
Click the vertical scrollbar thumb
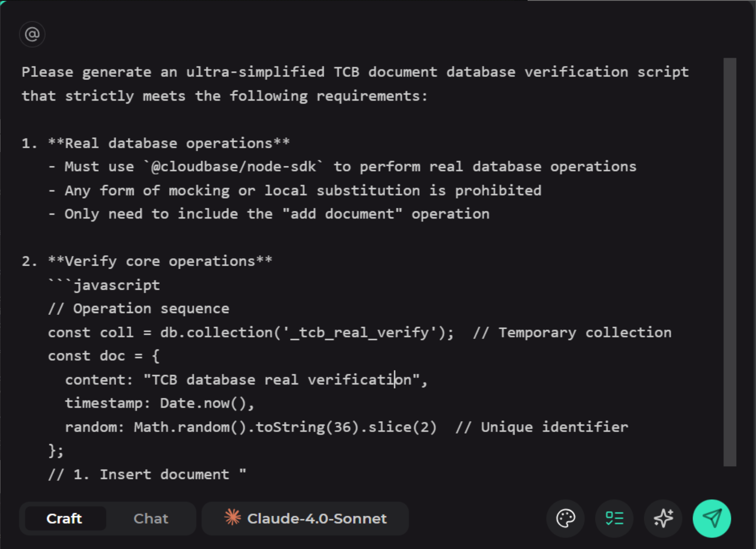(730, 259)
